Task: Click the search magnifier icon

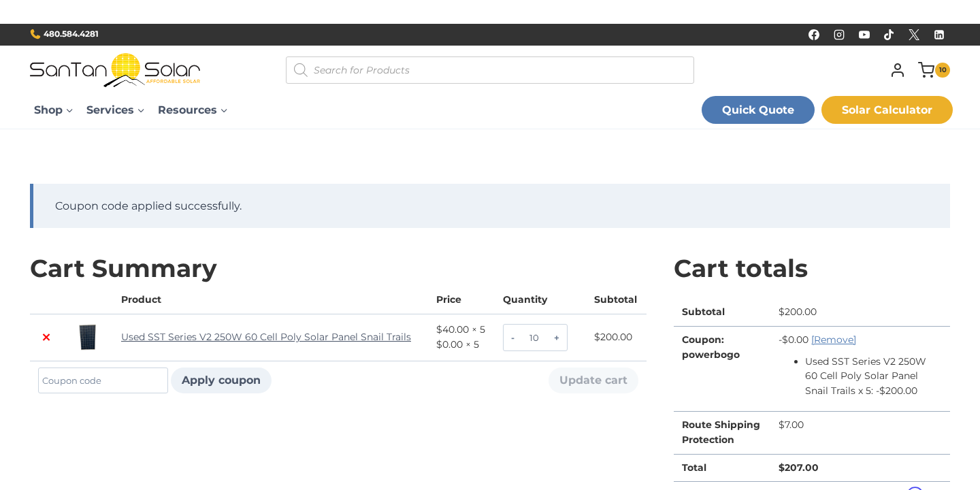Action: point(300,70)
